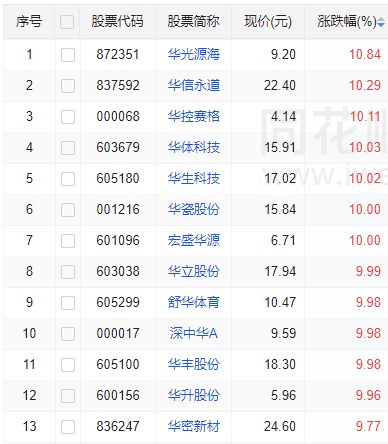388x444 pixels.
Task: Visit the 舒华体育 stock link
Action: (x=194, y=302)
